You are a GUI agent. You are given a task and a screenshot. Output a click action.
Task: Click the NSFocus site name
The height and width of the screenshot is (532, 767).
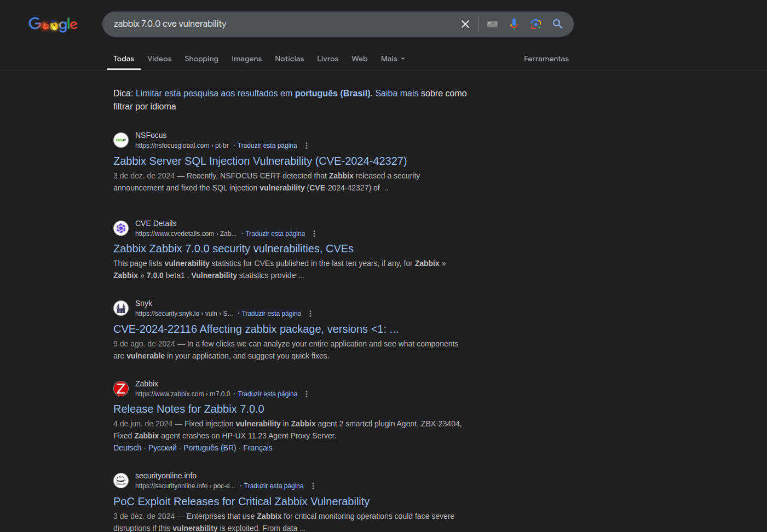click(151, 135)
